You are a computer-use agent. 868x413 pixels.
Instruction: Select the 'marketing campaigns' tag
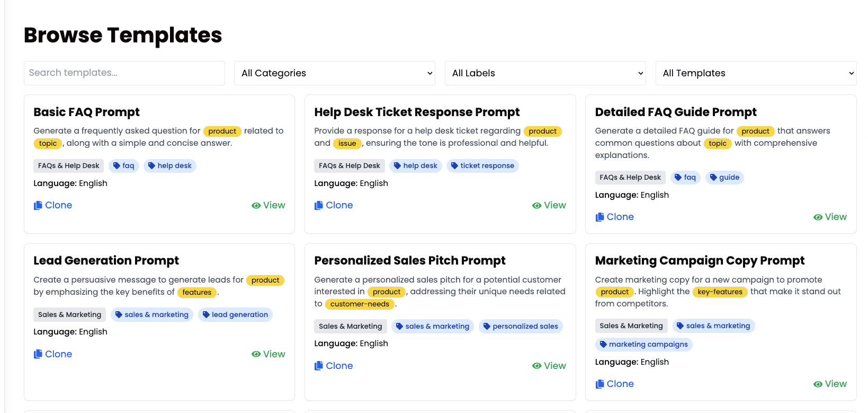click(643, 345)
